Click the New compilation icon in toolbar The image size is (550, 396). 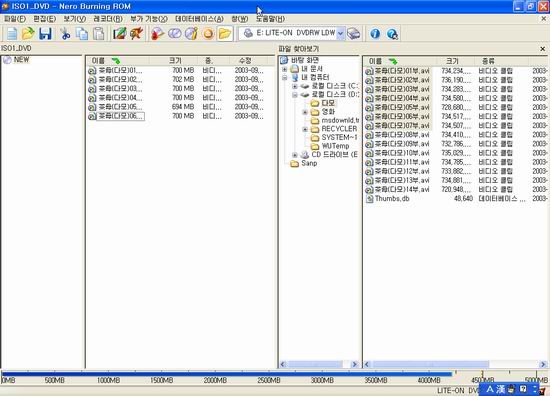[12, 34]
